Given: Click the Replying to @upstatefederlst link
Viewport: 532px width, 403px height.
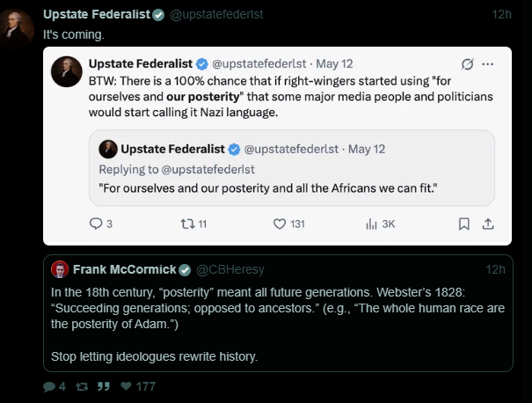Looking at the screenshot, I should click(x=208, y=169).
